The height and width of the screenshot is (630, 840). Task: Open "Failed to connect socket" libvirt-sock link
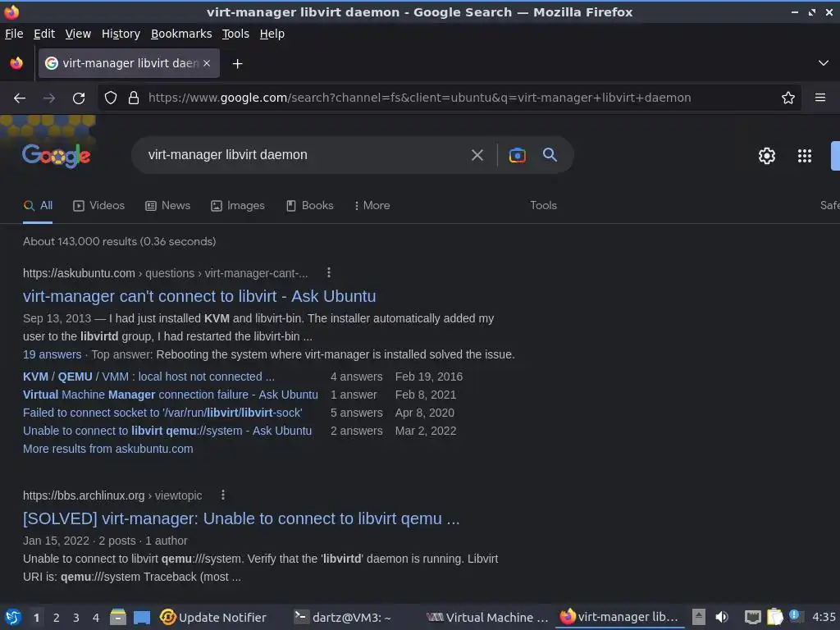[x=162, y=413]
